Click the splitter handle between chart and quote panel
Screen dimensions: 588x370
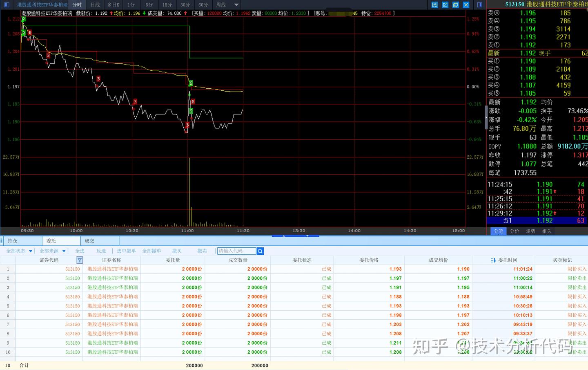pyautogui.click(x=486, y=118)
